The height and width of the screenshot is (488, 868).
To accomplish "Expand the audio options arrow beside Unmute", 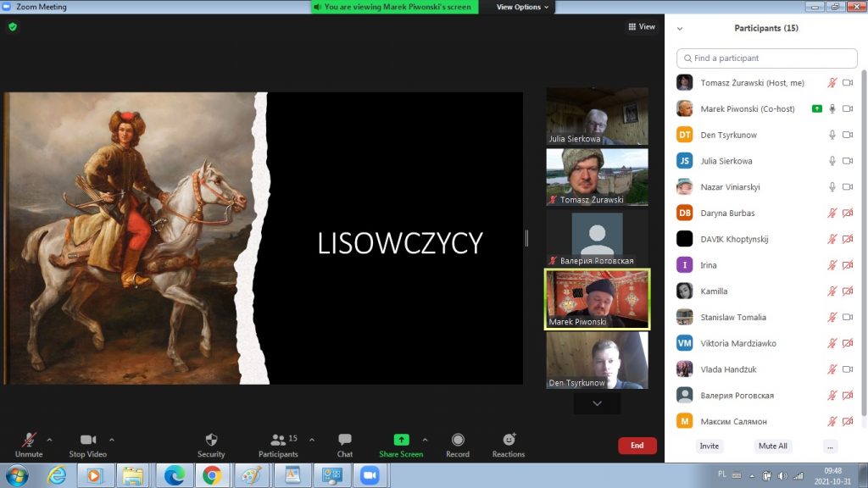I will coord(49,440).
